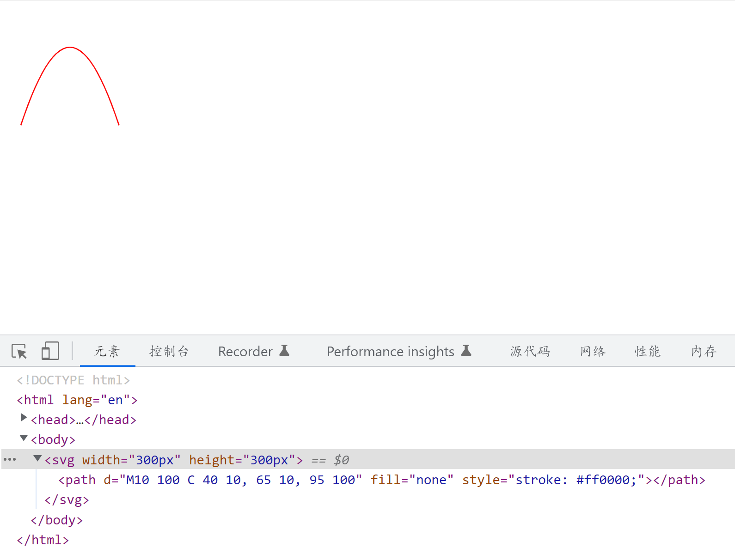735x560 pixels.
Task: Expand the head element node
Action: click(x=24, y=418)
